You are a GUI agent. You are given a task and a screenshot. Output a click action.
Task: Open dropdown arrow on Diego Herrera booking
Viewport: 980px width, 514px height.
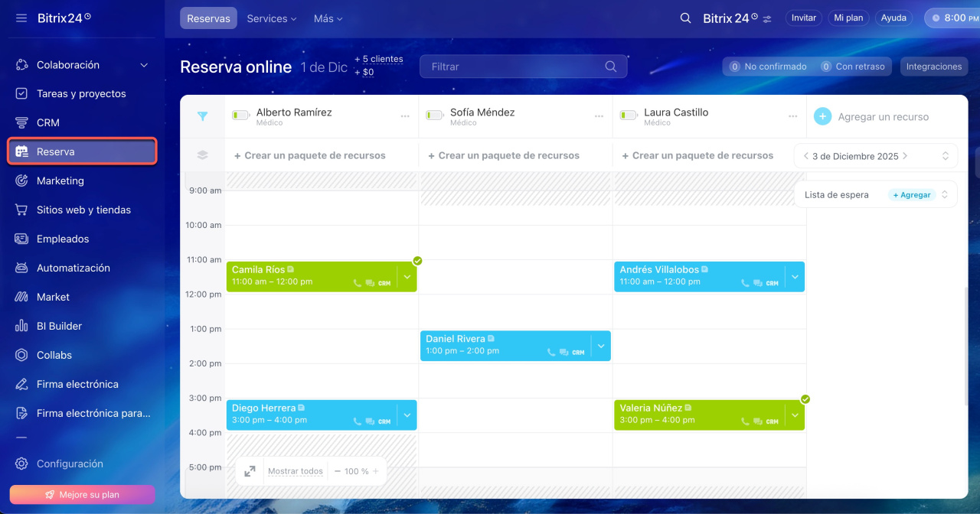(x=407, y=415)
